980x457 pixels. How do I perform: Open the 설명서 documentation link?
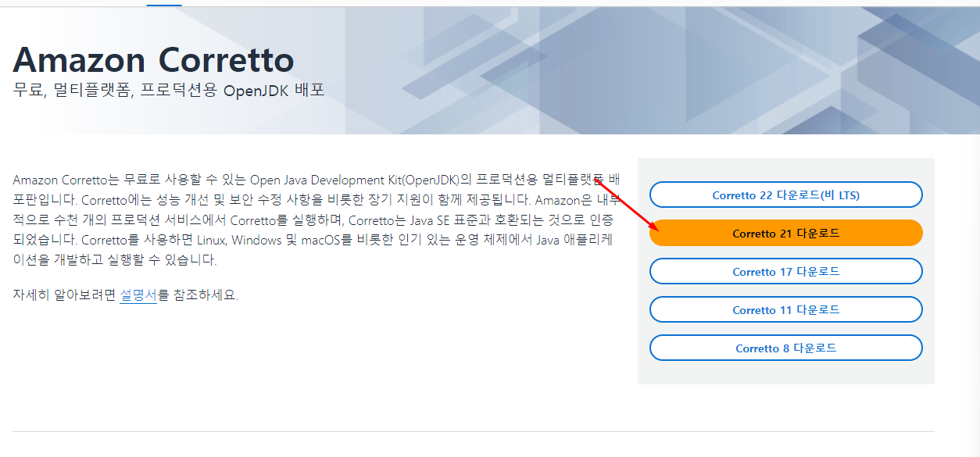pyautogui.click(x=138, y=295)
